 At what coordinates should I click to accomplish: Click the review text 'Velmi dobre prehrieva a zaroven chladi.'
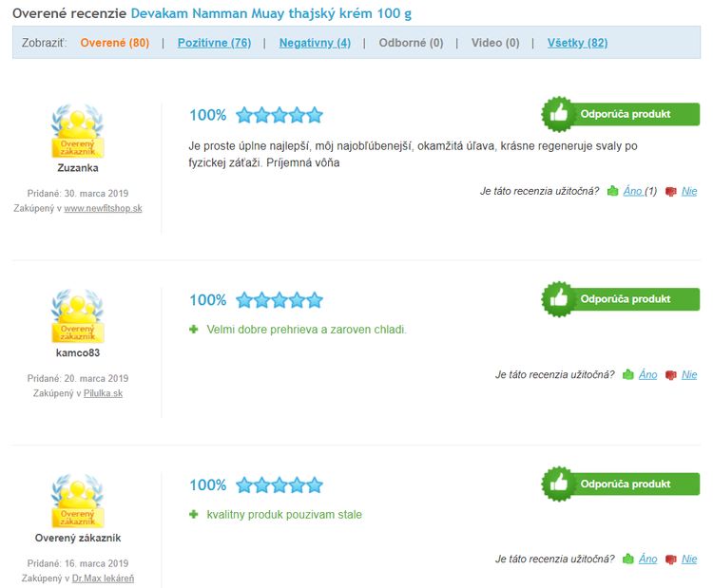tap(306, 330)
